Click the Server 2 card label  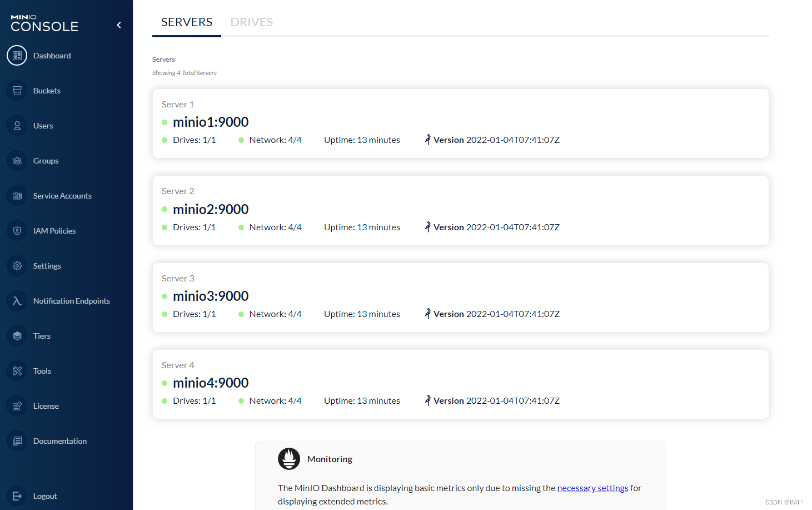tap(178, 191)
